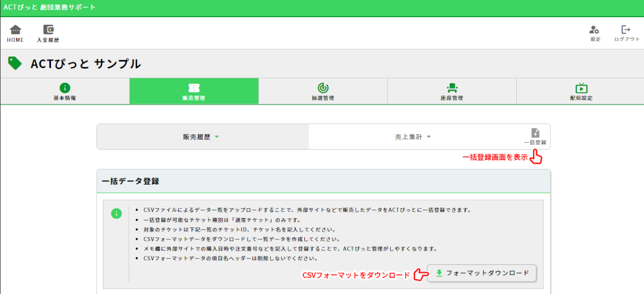Click the 一括データ登録 panel header

coord(130,181)
